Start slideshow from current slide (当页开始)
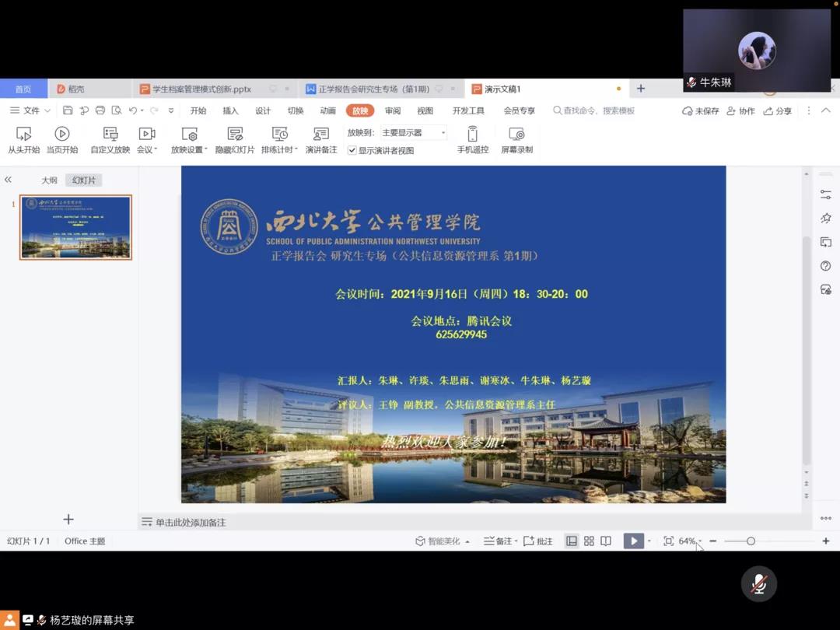 62,135
